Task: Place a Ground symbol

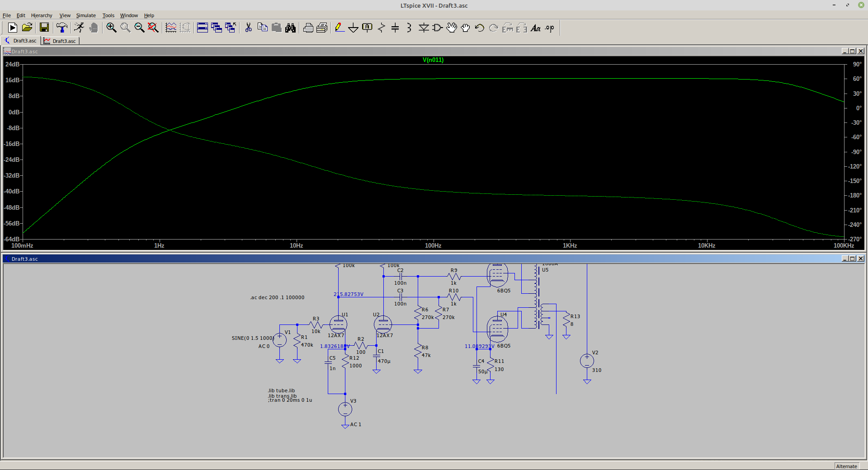Action: (353, 28)
